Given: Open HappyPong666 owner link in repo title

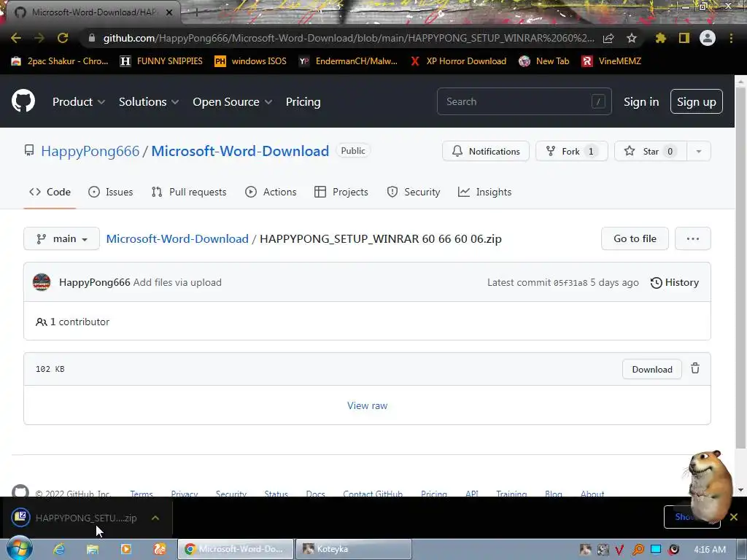Looking at the screenshot, I should pos(90,151).
